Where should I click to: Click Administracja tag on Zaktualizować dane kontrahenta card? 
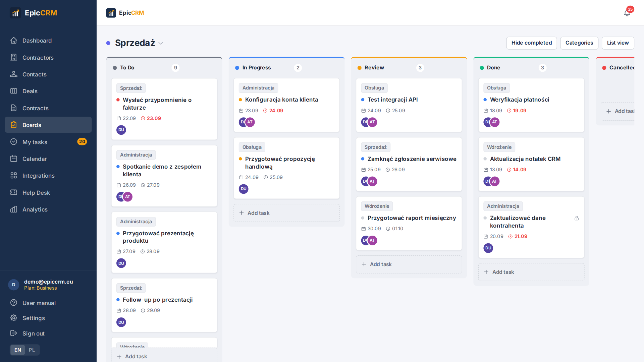coord(503,206)
